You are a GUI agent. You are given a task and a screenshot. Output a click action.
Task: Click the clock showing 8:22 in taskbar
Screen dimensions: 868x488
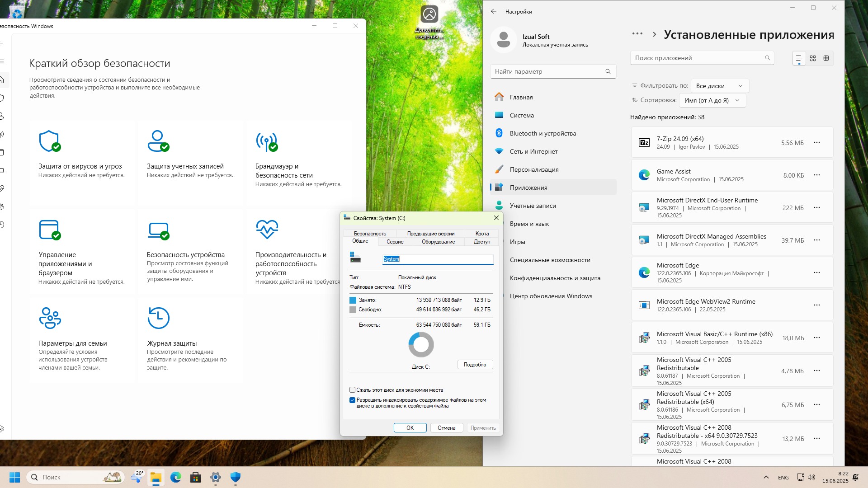click(x=835, y=477)
